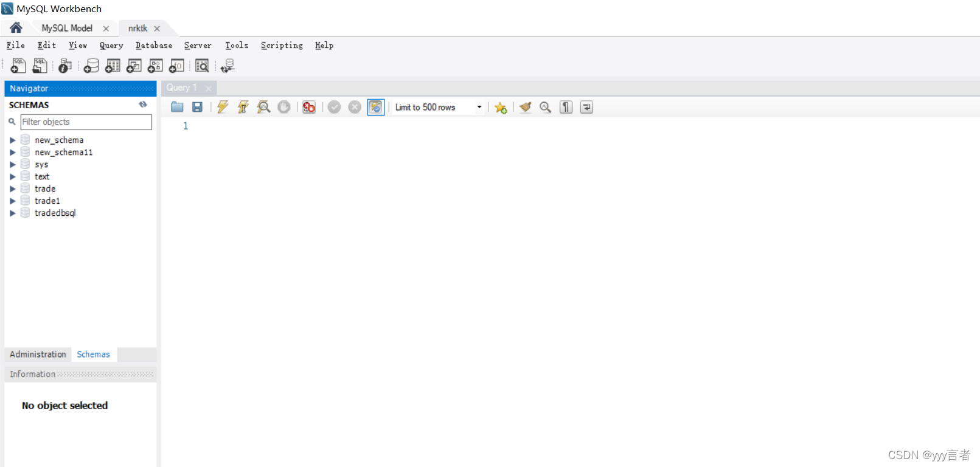Open an SQL script file in new tab
Screen dimensions: 980x467
point(40,66)
